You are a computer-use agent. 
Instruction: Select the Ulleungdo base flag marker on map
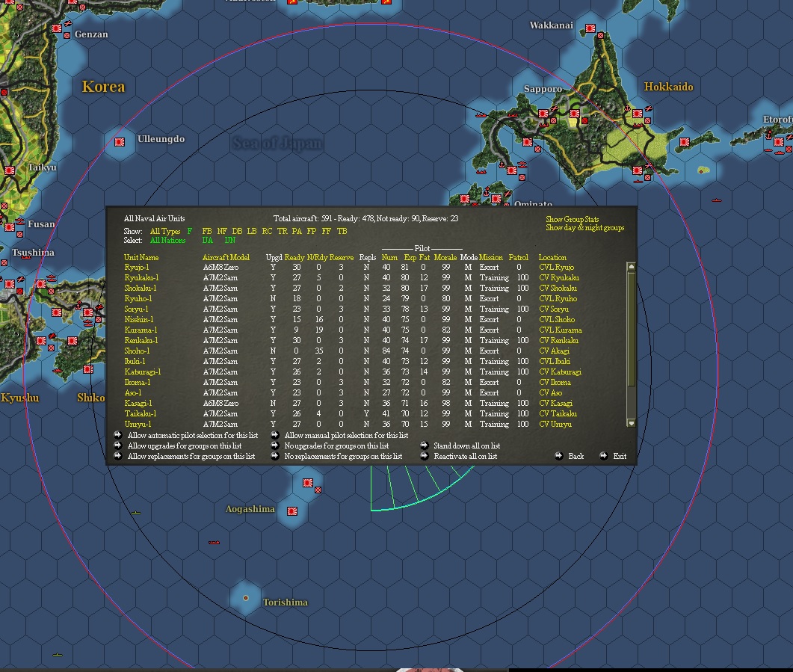[x=120, y=142]
